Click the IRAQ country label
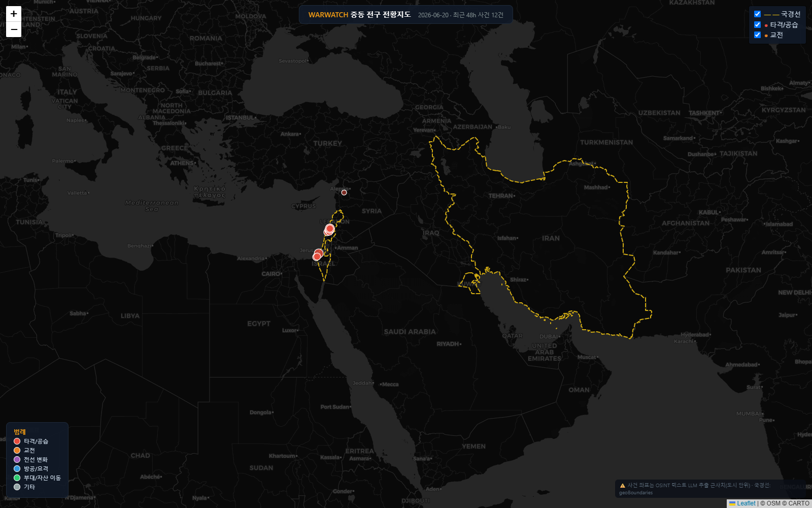The image size is (812, 508). click(431, 233)
